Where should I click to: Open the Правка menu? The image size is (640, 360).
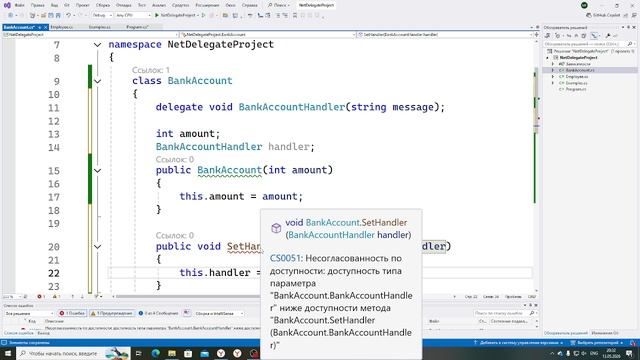tap(38, 5)
